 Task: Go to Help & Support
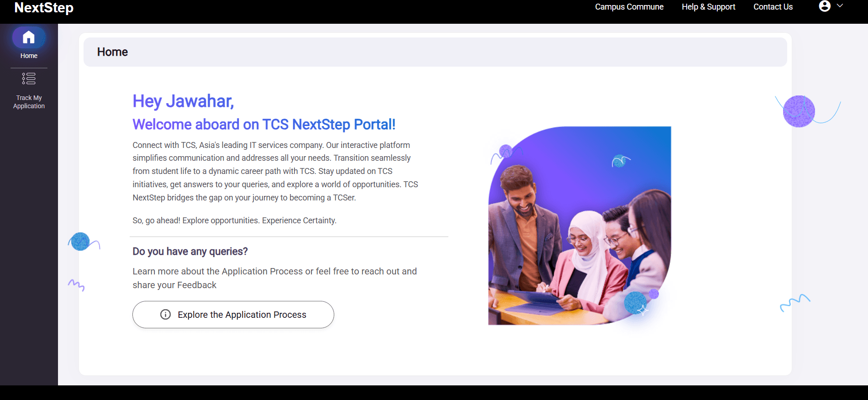[709, 7]
